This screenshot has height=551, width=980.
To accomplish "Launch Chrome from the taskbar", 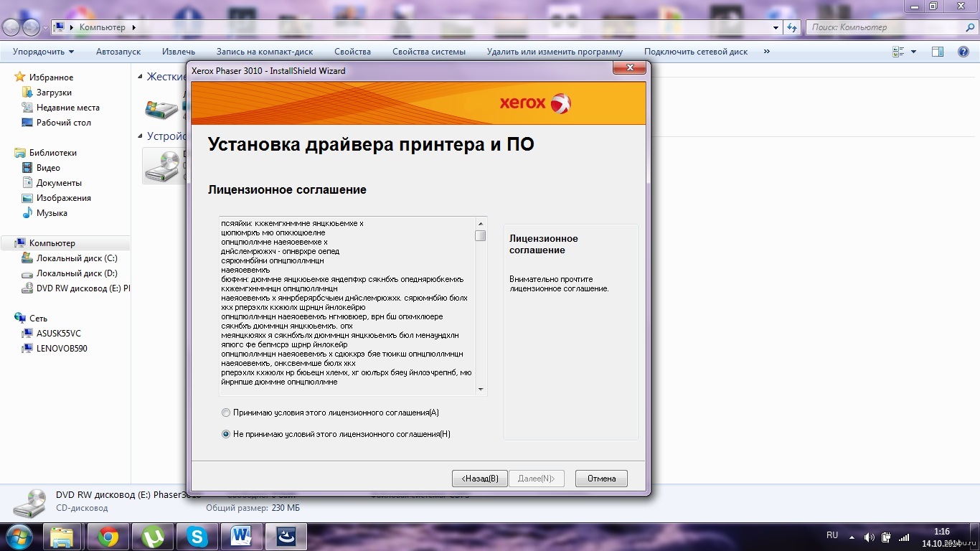I will (x=108, y=537).
